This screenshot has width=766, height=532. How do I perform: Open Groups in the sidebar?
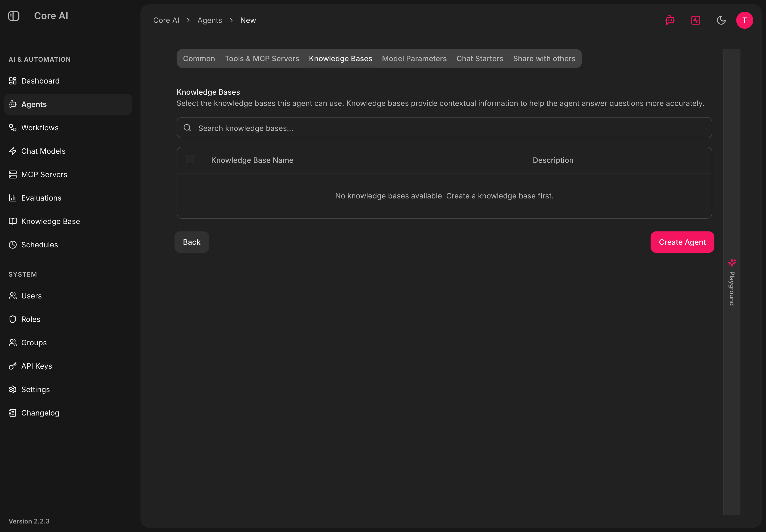click(x=68, y=343)
